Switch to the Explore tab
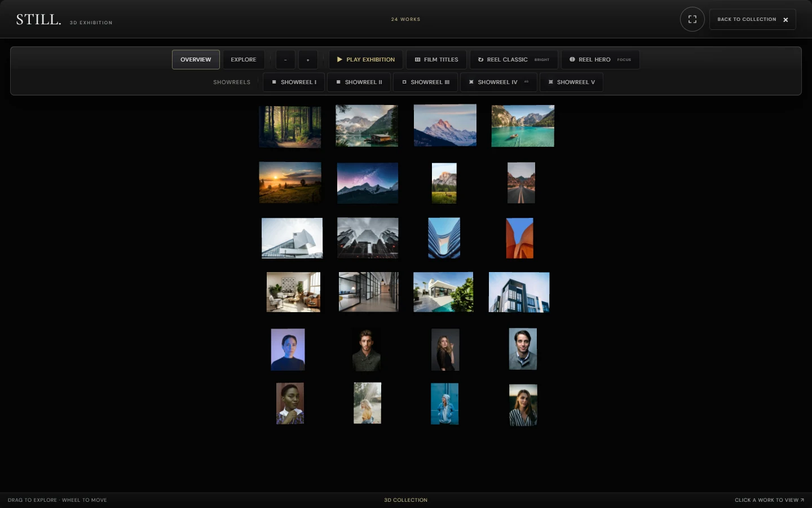Screen dimensions: 812x508 tap(244, 59)
